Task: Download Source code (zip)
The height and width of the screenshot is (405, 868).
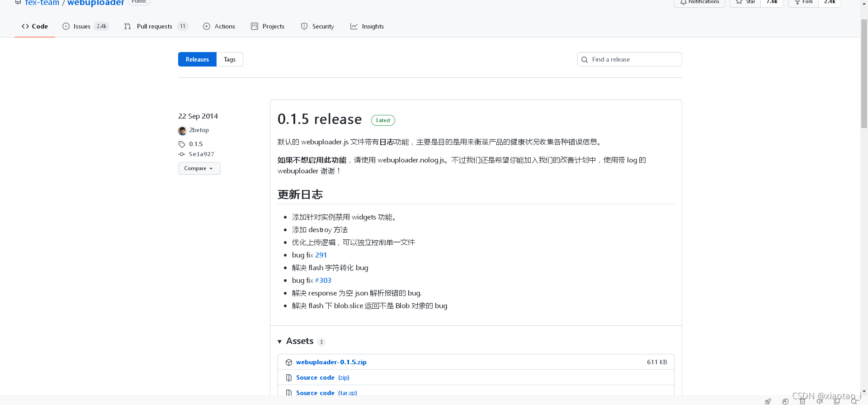Action: click(x=323, y=377)
